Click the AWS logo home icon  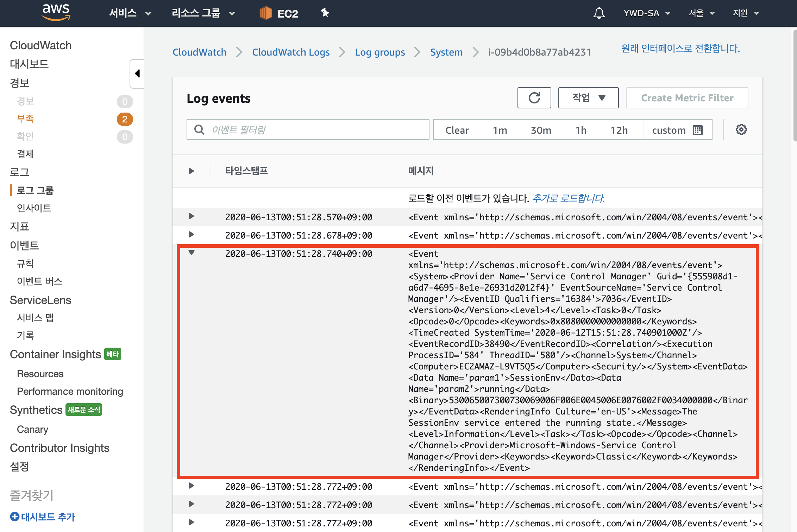pyautogui.click(x=56, y=13)
